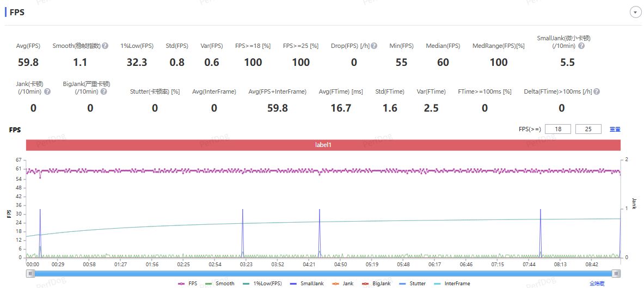Viewport: 644px width, 288px height.
Task: Click the 1%Low(FPS) value 32.3
Action: tap(137, 63)
